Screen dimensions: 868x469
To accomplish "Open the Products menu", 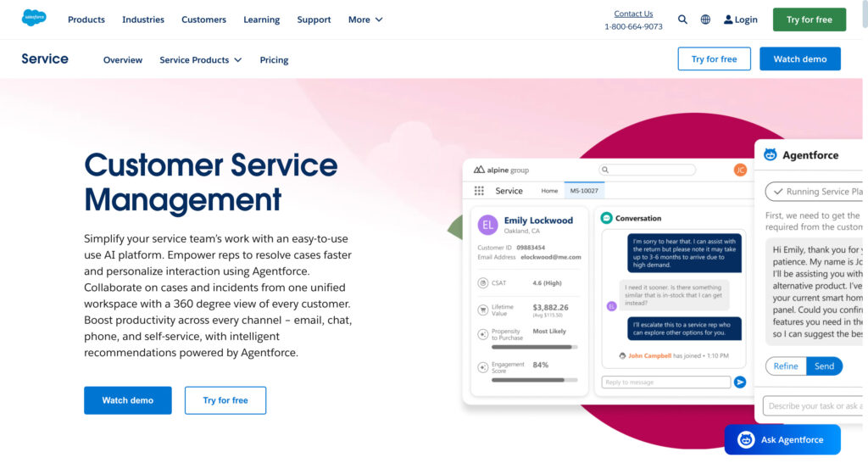I will tap(86, 20).
